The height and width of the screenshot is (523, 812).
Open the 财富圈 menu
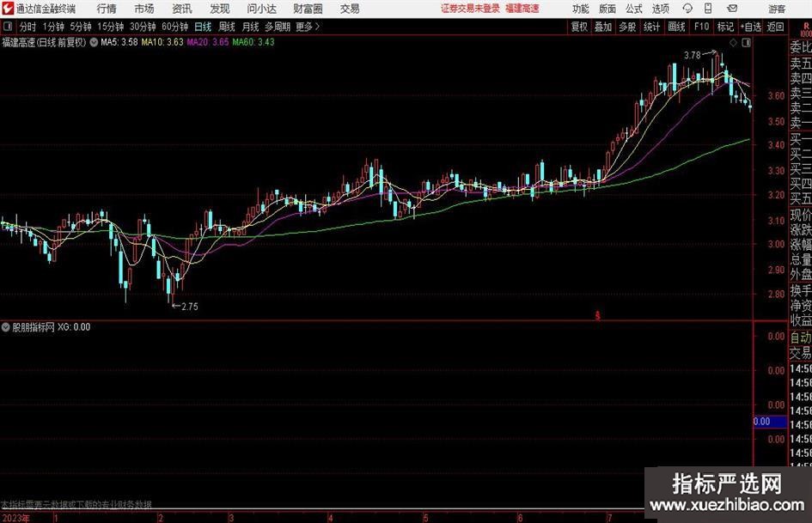tap(308, 9)
